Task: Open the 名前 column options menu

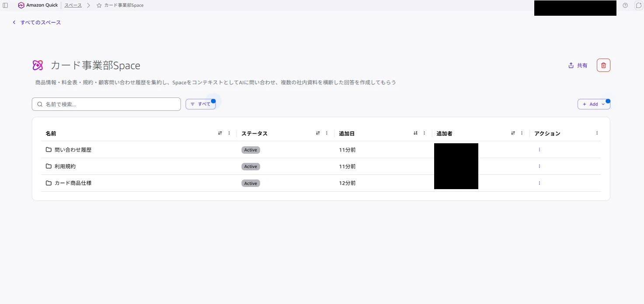Action: pyautogui.click(x=229, y=133)
